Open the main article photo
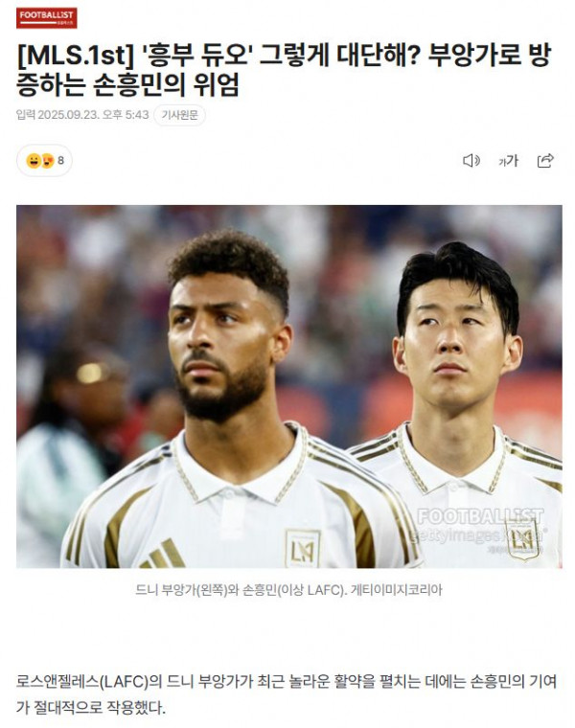This screenshot has height=728, width=575. (x=288, y=386)
